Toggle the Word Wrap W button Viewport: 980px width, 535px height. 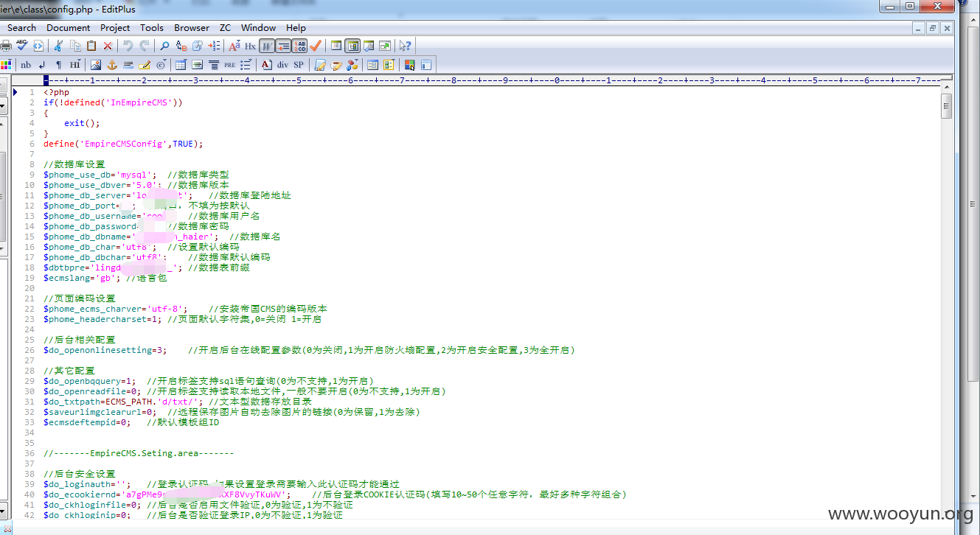point(267,46)
